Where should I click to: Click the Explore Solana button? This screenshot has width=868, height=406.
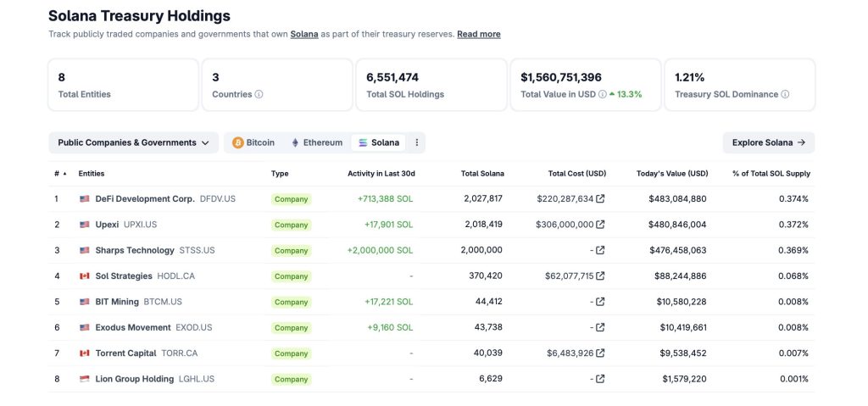point(768,142)
